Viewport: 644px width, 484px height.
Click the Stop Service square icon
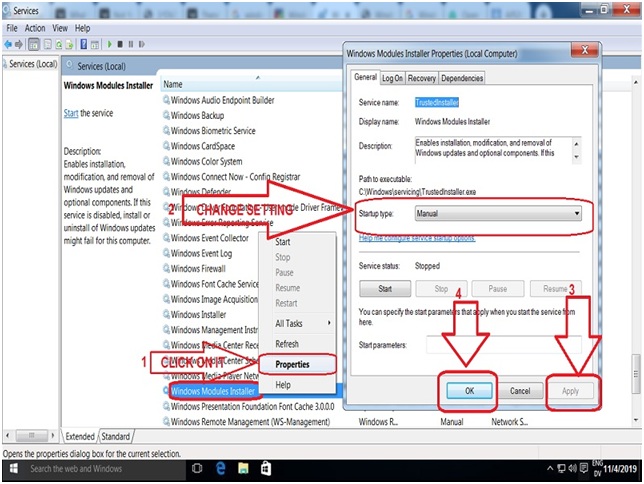[120, 44]
